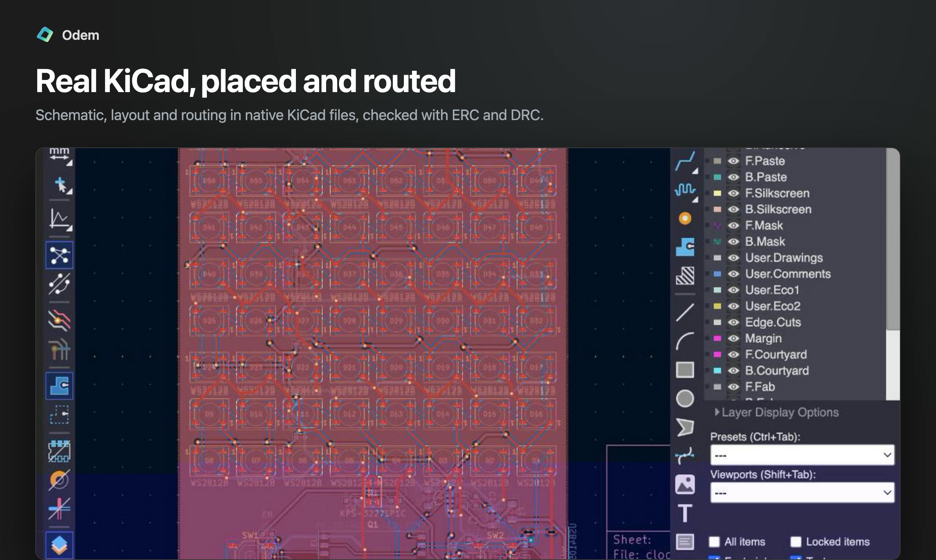This screenshot has width=936, height=560.
Task: Select the Draw Line tool
Action: point(685,312)
